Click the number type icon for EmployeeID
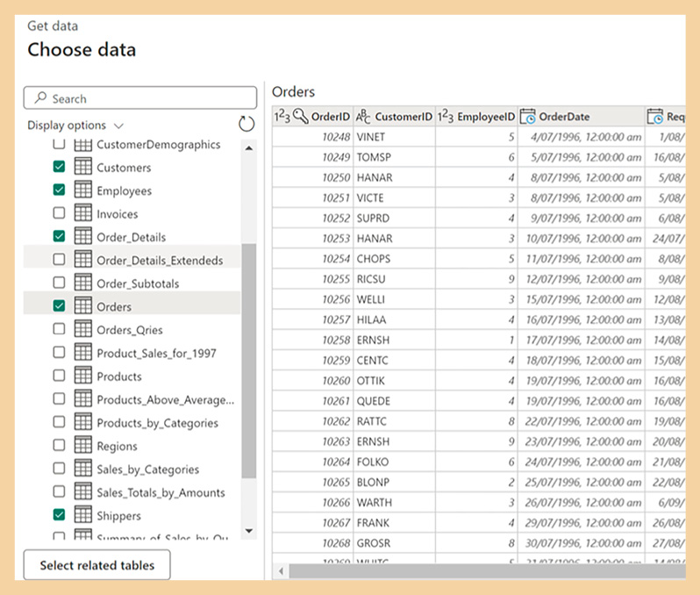Screen dimensions: 700x595 (x=446, y=117)
